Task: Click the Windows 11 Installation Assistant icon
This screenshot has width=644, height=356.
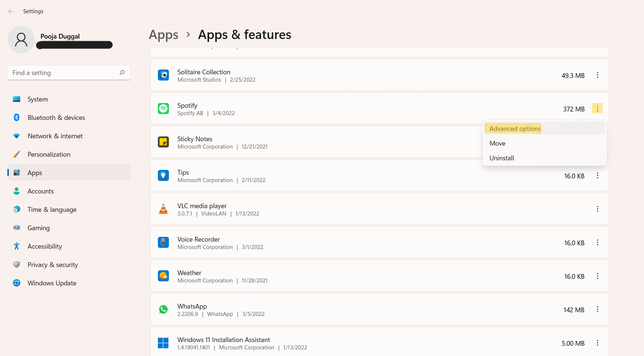Action: coord(163,343)
